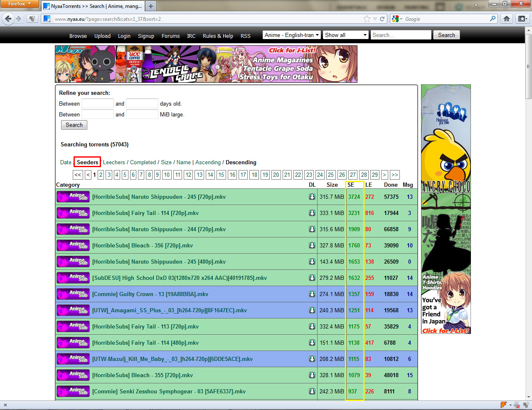This screenshot has height=410, width=532.
Task: Click Search button in top navigation bar
Action: tap(446, 35)
